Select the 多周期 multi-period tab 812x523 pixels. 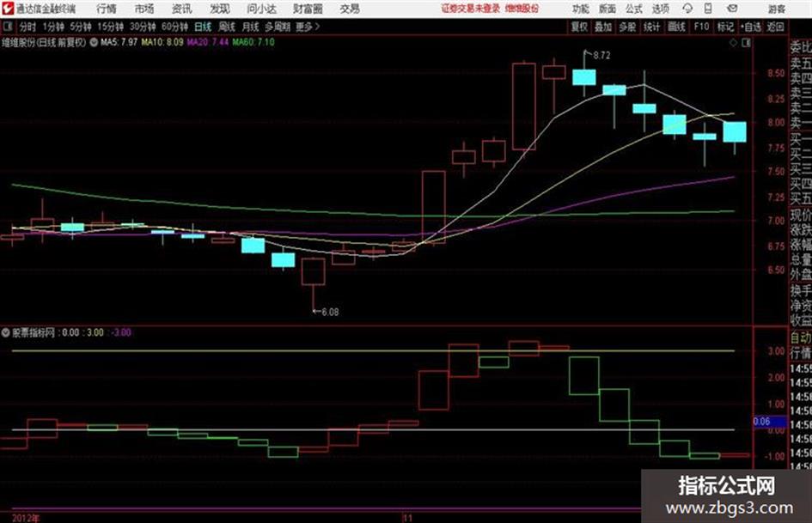click(x=278, y=27)
